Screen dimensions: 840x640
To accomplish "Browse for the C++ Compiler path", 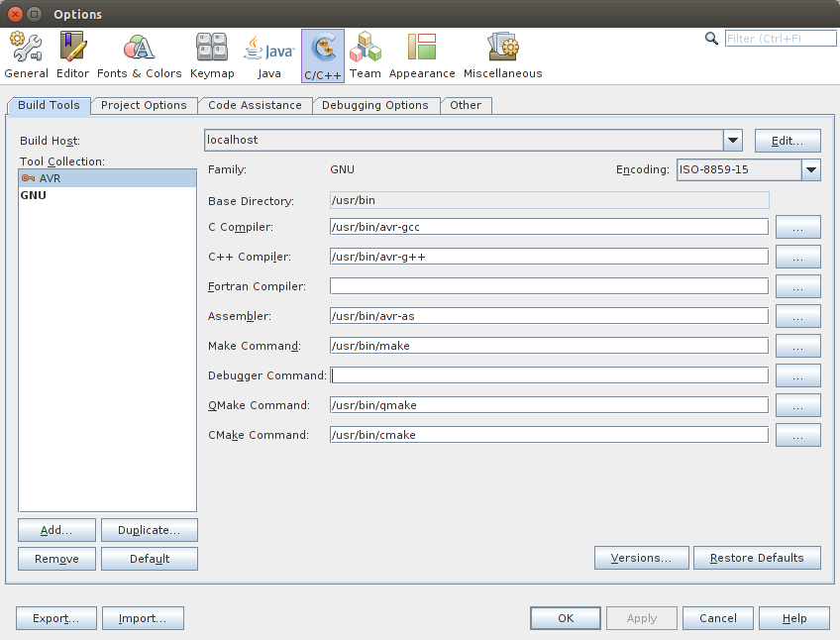I will click(x=798, y=257).
